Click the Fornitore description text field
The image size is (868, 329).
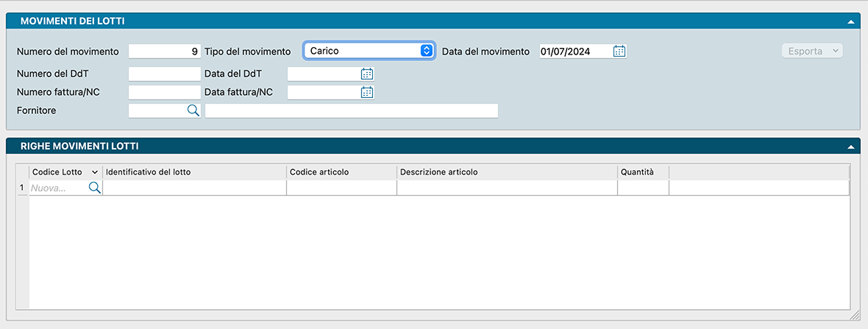351,110
